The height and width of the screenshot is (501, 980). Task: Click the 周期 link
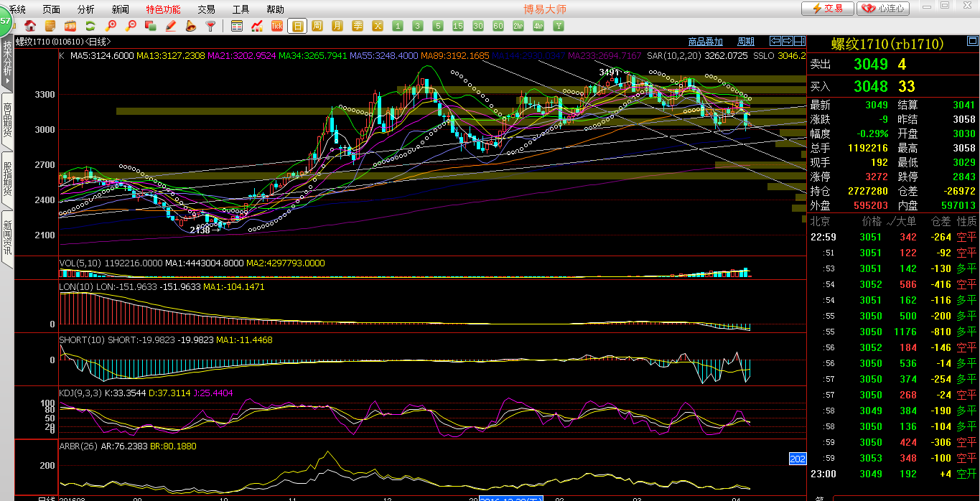click(x=746, y=42)
